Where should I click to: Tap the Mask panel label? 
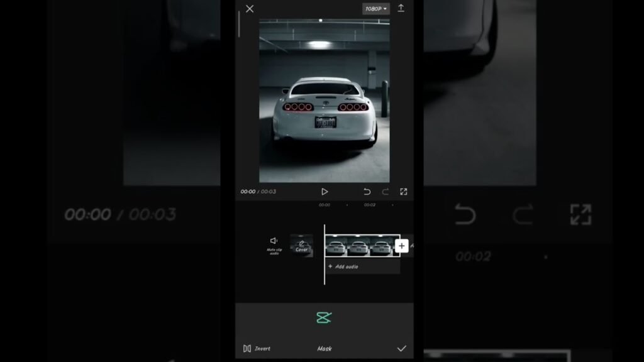(x=324, y=348)
